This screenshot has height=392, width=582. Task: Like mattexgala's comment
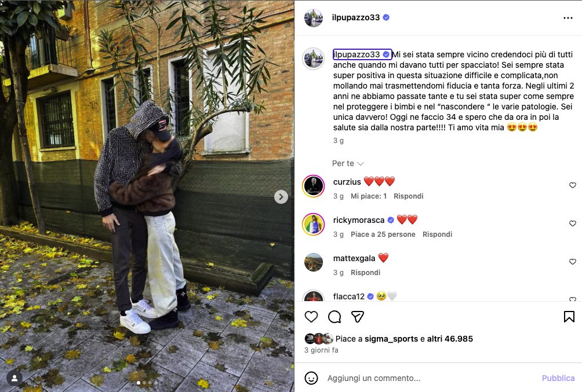(x=573, y=262)
